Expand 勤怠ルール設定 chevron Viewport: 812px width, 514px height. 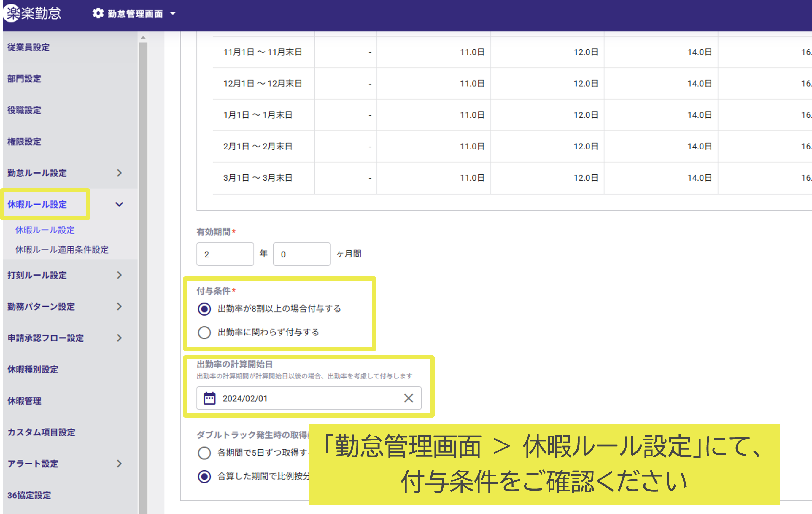tap(119, 173)
